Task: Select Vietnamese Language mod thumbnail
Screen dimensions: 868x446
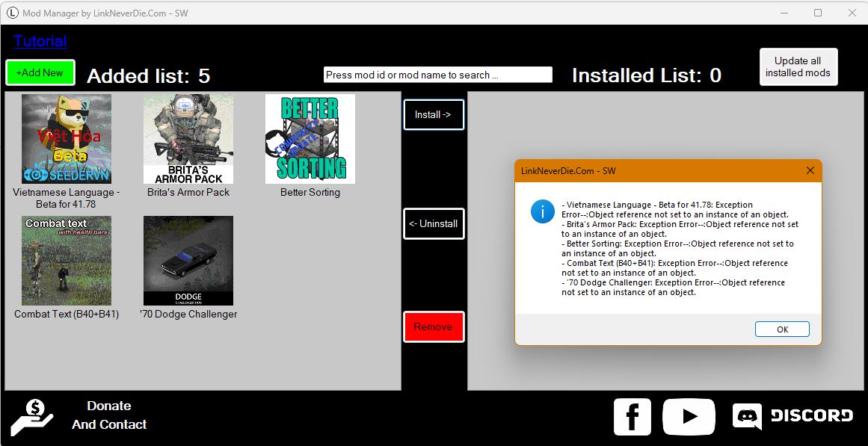Action: (67, 139)
